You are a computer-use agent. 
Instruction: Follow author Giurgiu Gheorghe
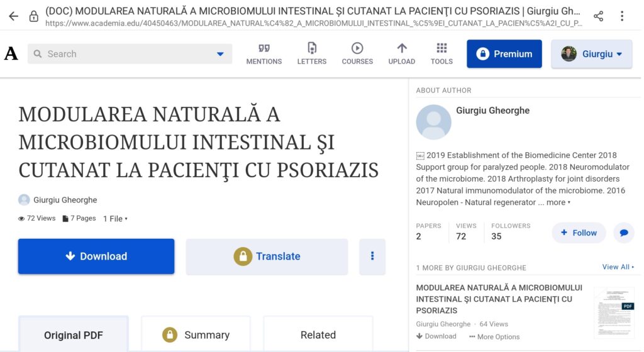click(579, 233)
